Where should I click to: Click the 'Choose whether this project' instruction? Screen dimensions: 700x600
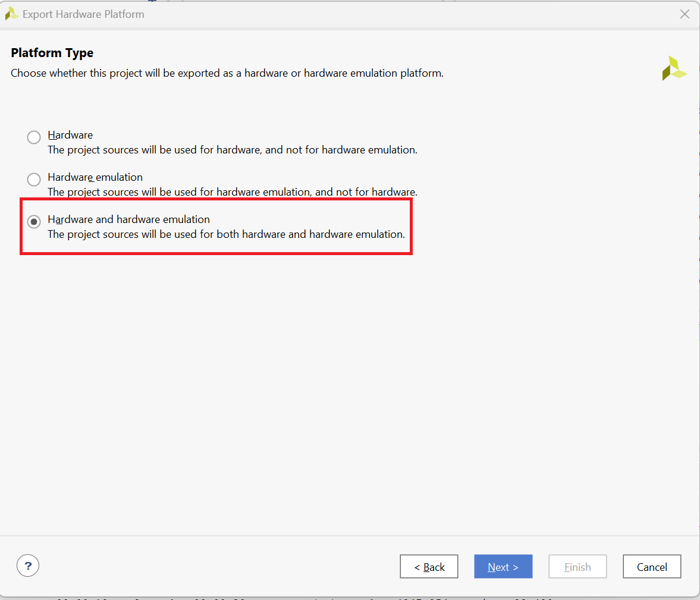pyautogui.click(x=227, y=73)
